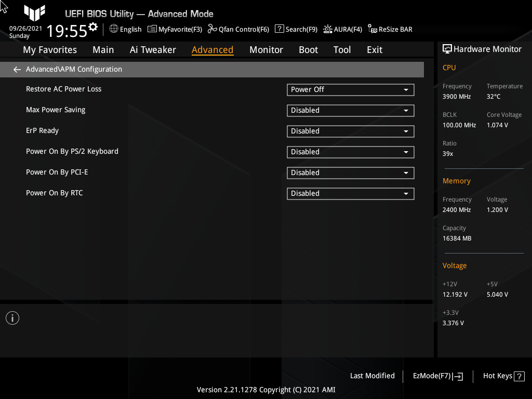View the Last Modified changes

click(372, 376)
